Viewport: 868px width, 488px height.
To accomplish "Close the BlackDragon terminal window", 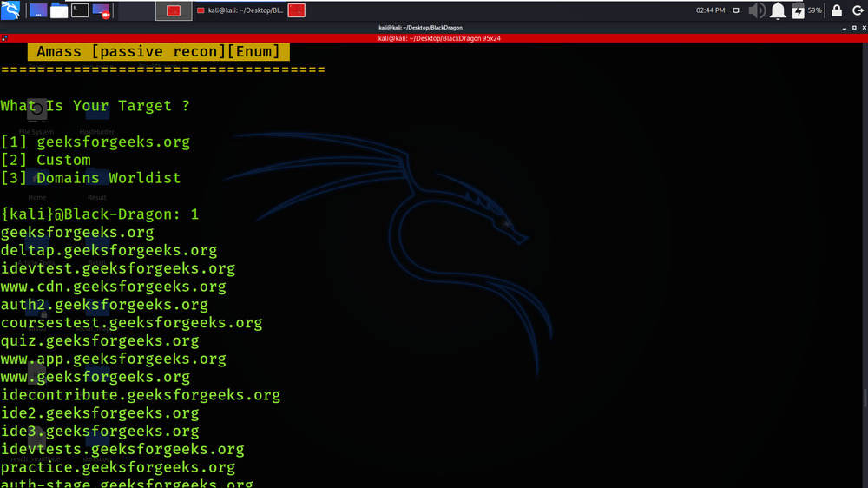I will point(865,27).
